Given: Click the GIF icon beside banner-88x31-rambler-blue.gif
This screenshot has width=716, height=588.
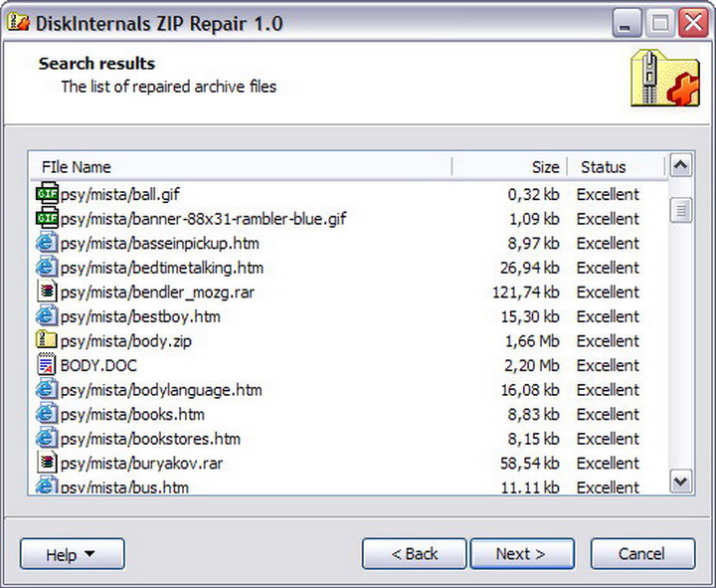Looking at the screenshot, I should 47,219.
